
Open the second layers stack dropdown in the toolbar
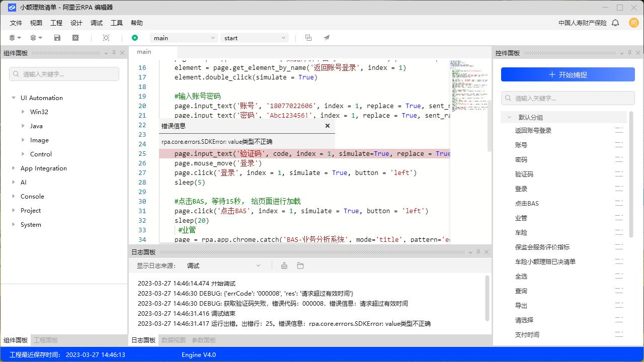click(x=36, y=38)
